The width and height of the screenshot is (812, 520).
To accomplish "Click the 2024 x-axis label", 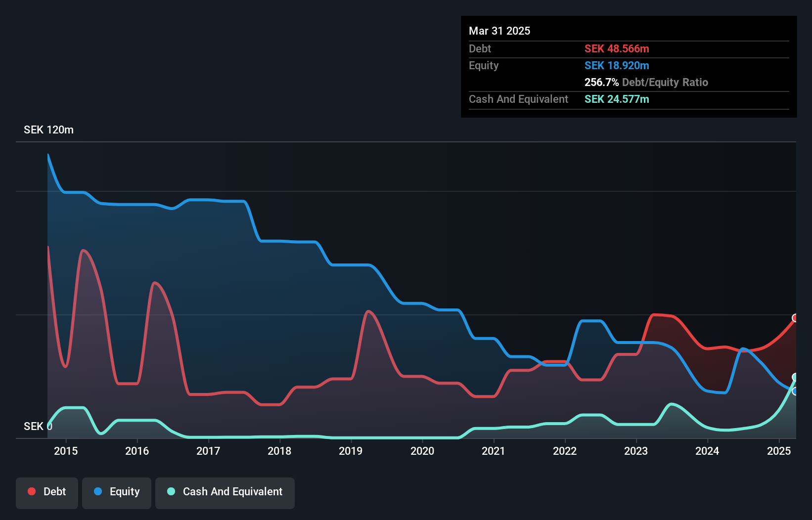I will (707, 451).
